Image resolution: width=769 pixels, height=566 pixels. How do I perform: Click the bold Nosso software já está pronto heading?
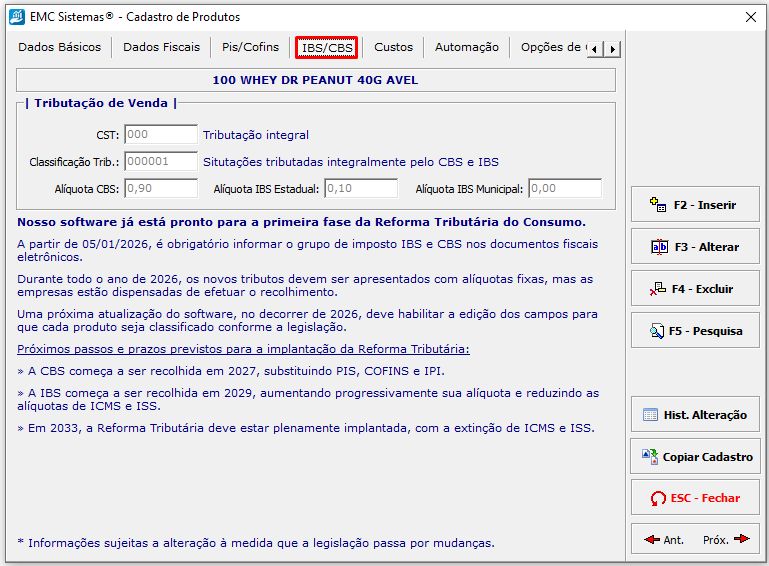pos(301,222)
